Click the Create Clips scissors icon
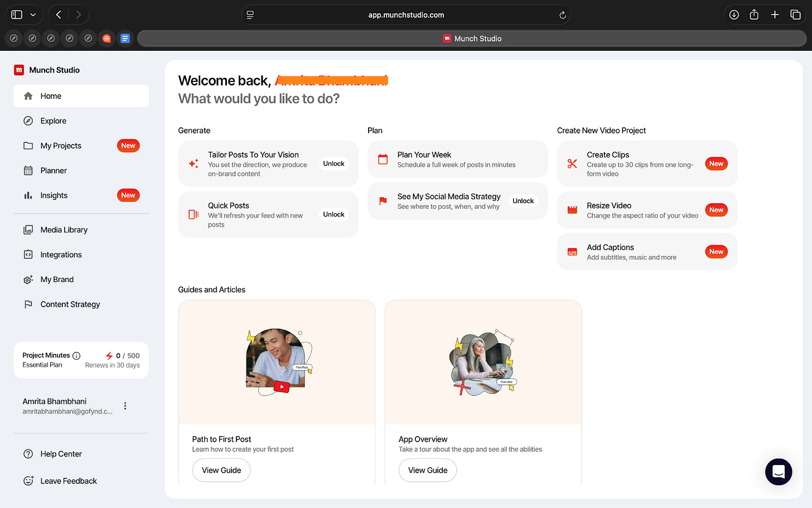 click(x=572, y=164)
